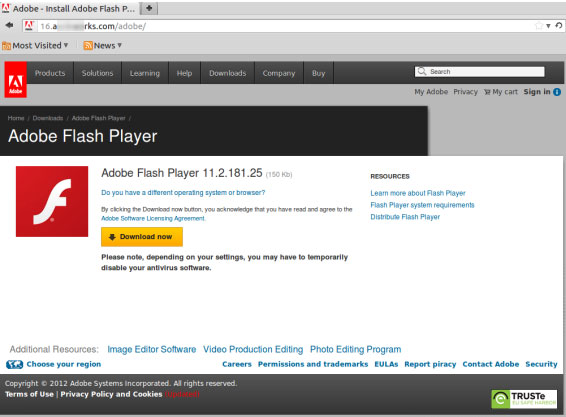Click the My cart shopping icon

pyautogui.click(x=487, y=92)
